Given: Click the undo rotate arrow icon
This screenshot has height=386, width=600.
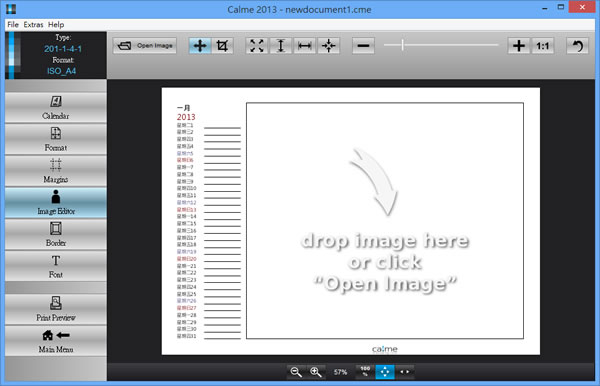Looking at the screenshot, I should click(x=577, y=46).
